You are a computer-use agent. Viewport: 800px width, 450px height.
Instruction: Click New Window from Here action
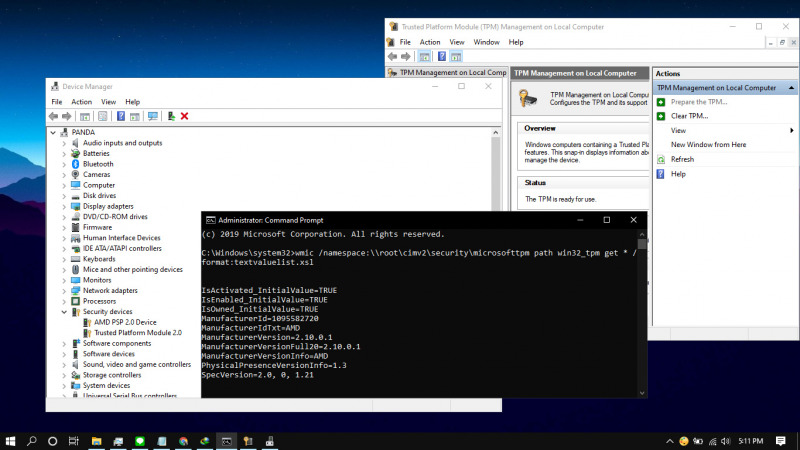click(x=708, y=145)
